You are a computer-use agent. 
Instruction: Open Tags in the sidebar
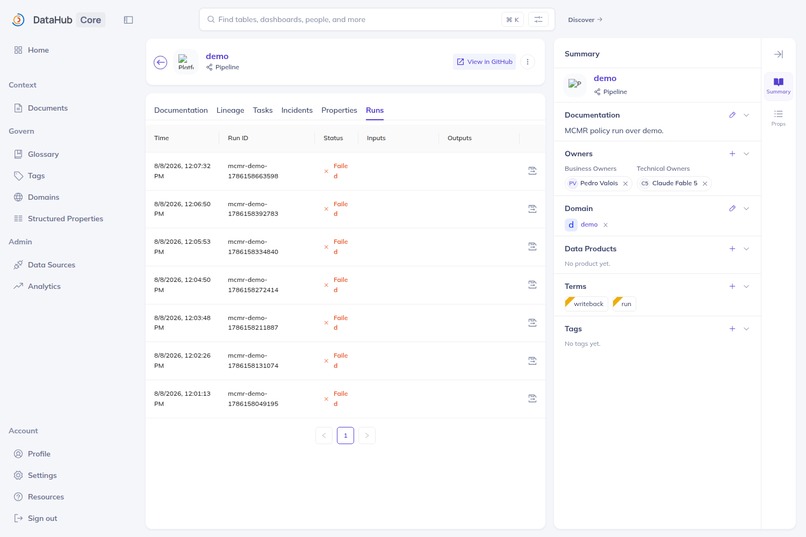tap(36, 176)
